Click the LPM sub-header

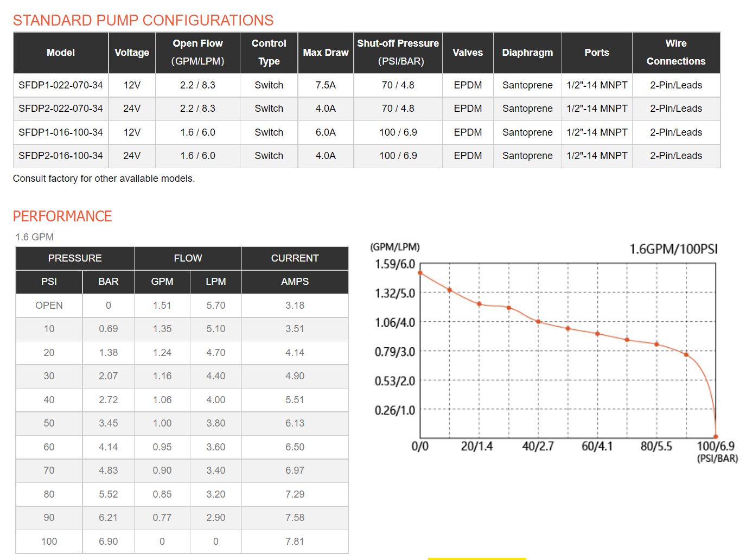216,282
